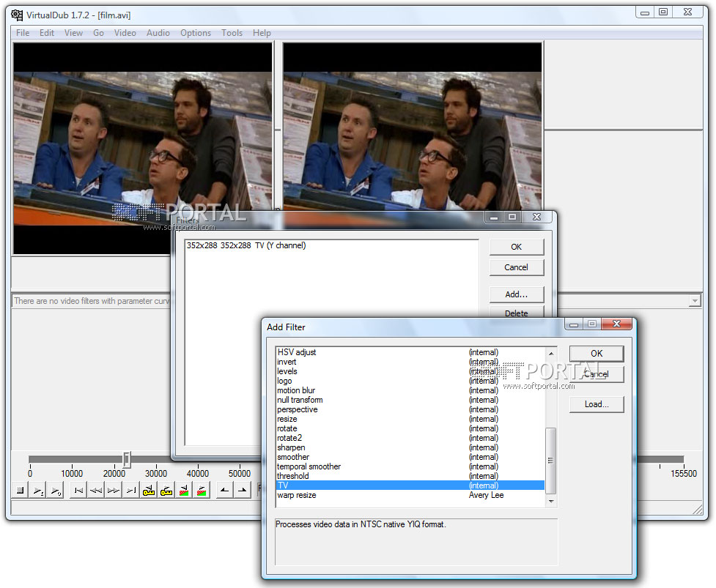
Task: Close the Filters dialog window
Action: [536, 217]
